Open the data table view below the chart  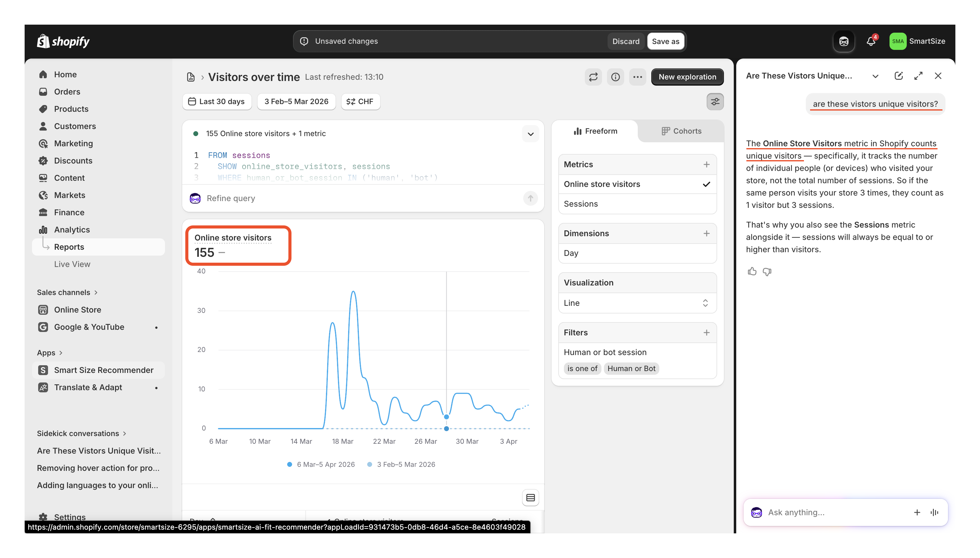530,497
